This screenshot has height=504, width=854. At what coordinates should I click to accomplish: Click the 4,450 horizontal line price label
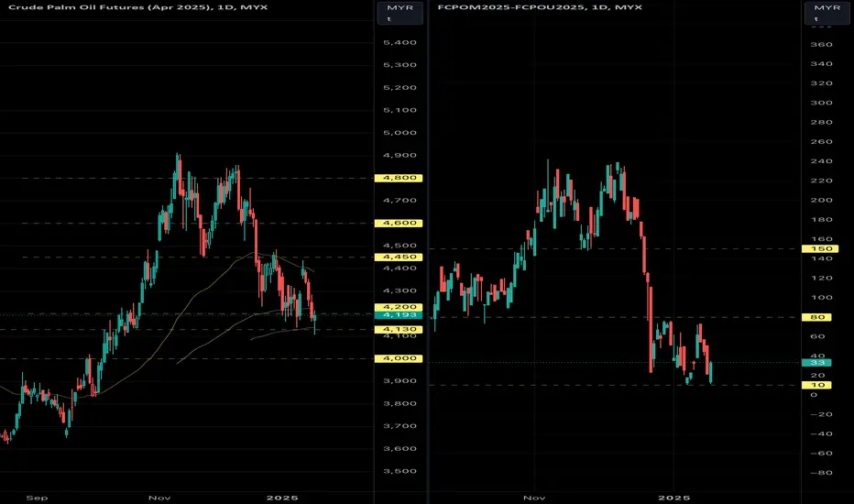(399, 257)
